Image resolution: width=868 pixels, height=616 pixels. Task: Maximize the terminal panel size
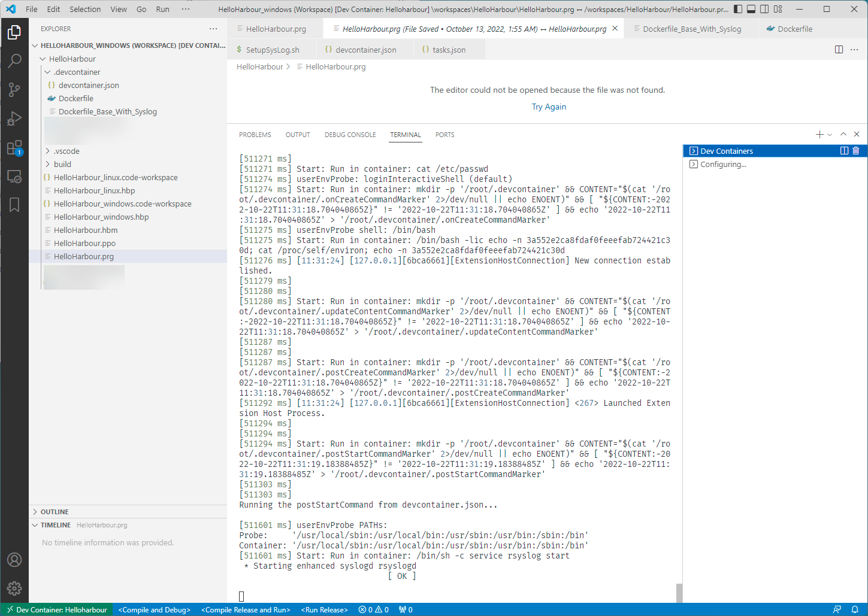[x=843, y=135]
